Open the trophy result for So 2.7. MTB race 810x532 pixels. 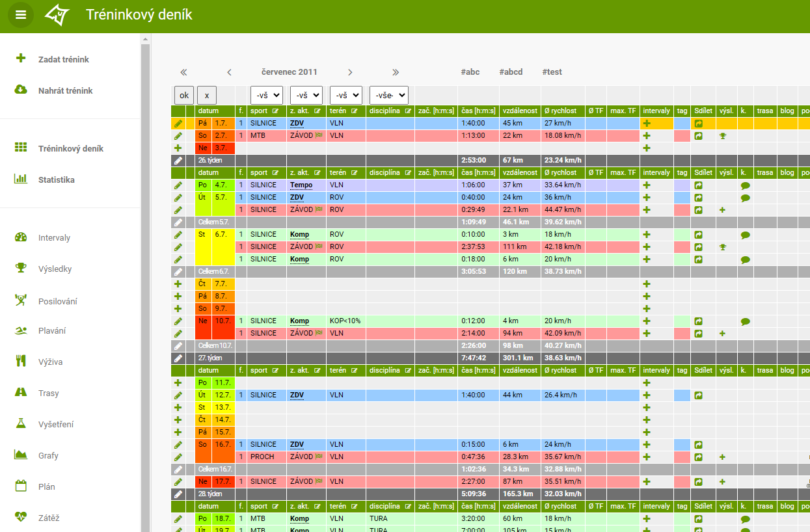pyautogui.click(x=722, y=136)
